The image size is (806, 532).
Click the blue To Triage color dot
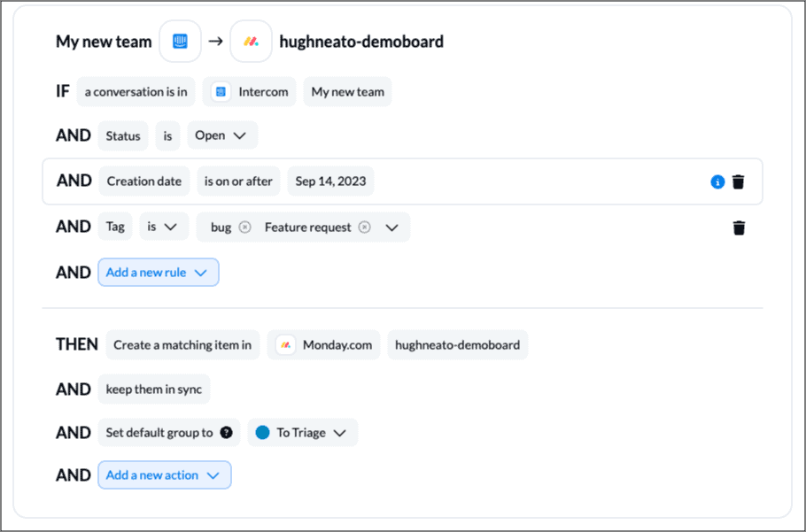(263, 432)
